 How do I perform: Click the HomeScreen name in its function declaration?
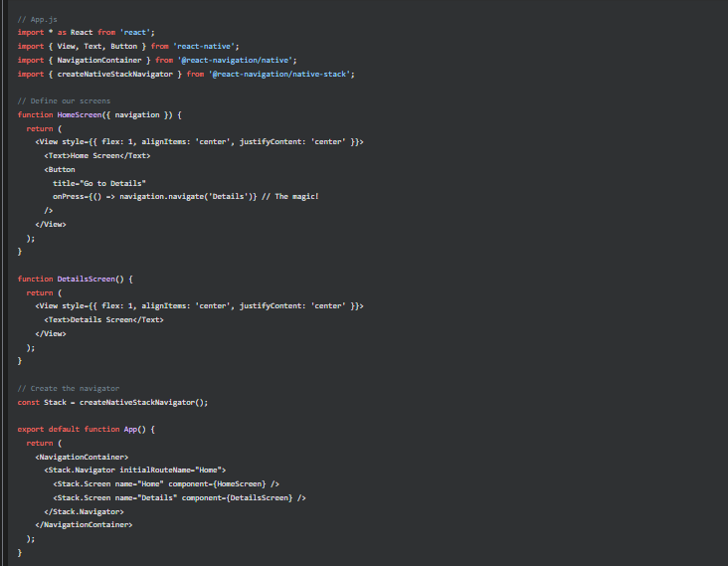click(x=80, y=115)
